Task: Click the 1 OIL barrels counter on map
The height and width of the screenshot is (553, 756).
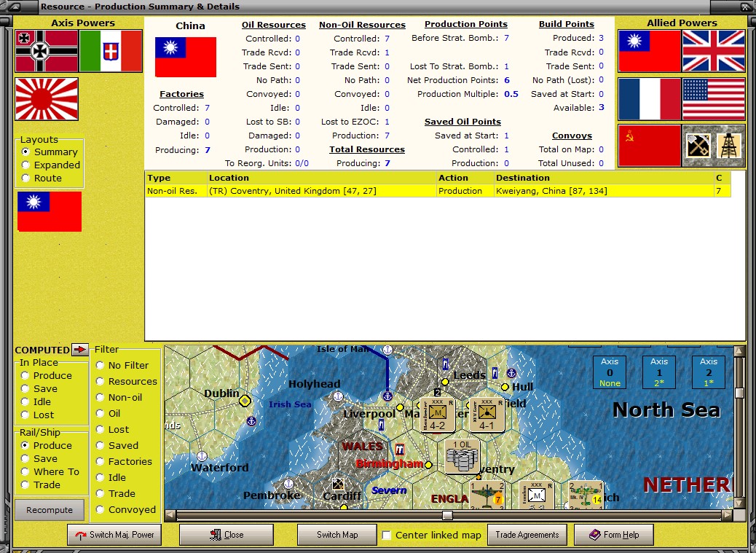Action: tap(462, 455)
